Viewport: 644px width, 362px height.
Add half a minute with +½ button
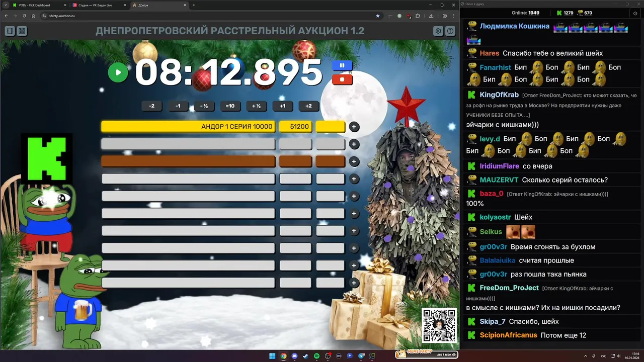(x=256, y=106)
